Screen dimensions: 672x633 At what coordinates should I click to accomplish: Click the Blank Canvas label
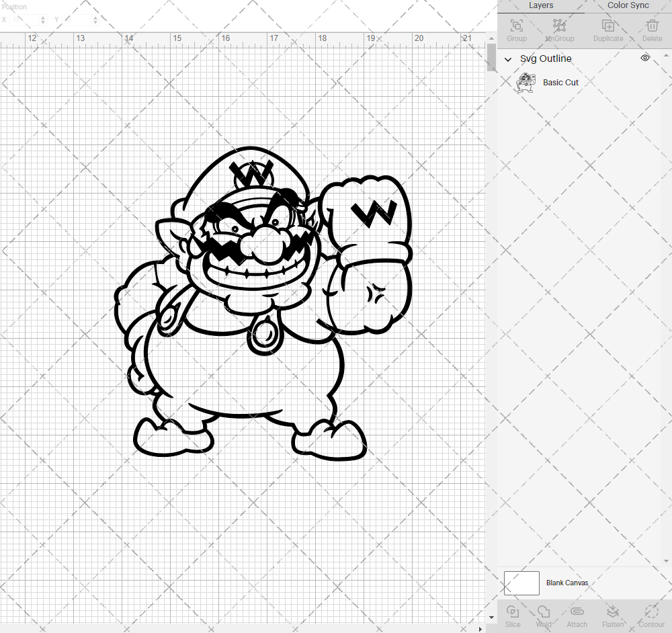click(x=567, y=583)
